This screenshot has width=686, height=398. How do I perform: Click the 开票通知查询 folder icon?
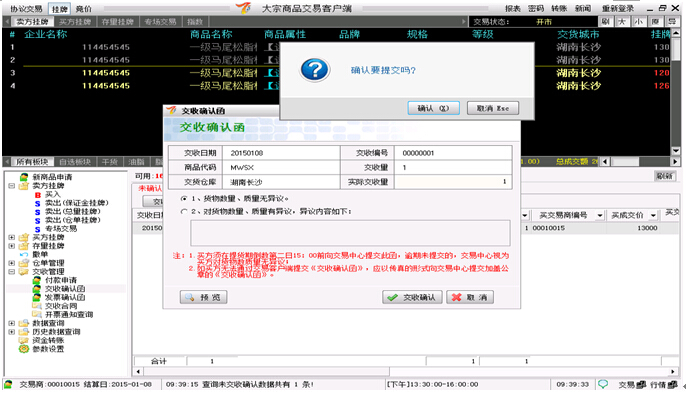coord(37,314)
